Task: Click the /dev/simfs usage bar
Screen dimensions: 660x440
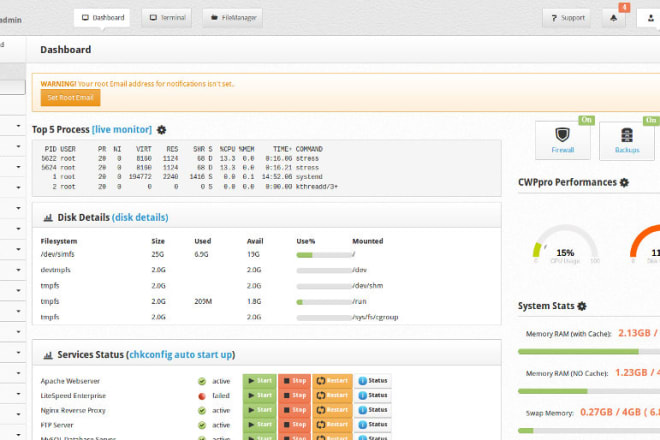Action: (x=324, y=255)
